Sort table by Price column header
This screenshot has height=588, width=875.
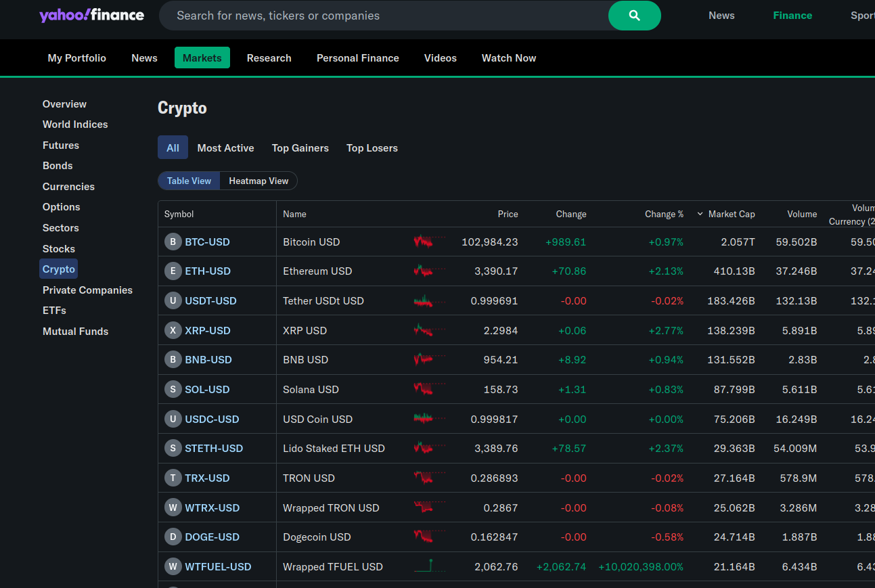tap(508, 214)
